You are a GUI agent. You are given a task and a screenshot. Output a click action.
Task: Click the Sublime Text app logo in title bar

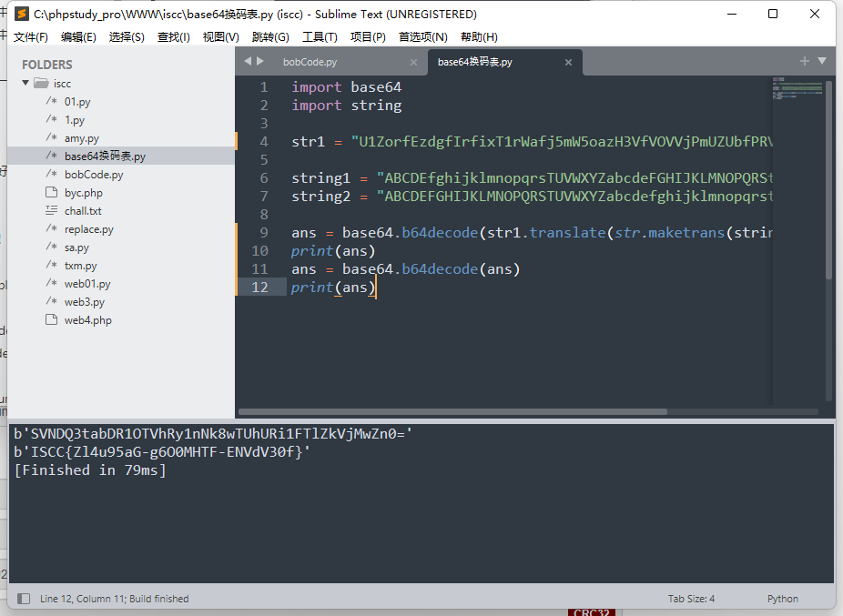tap(22, 14)
